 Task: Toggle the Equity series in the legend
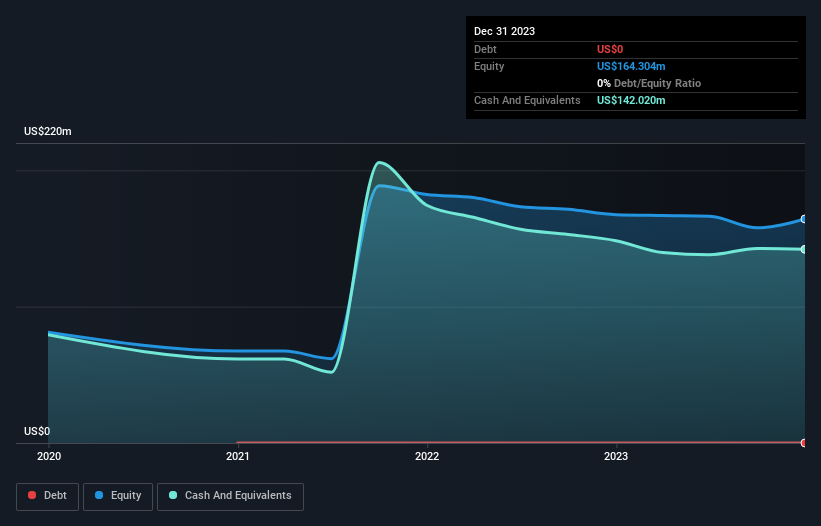[118, 496]
